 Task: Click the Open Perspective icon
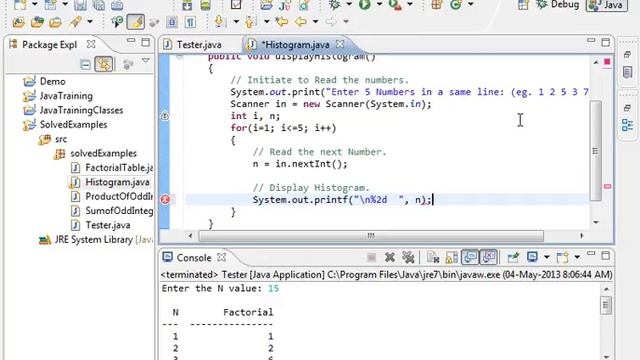pos(523,5)
